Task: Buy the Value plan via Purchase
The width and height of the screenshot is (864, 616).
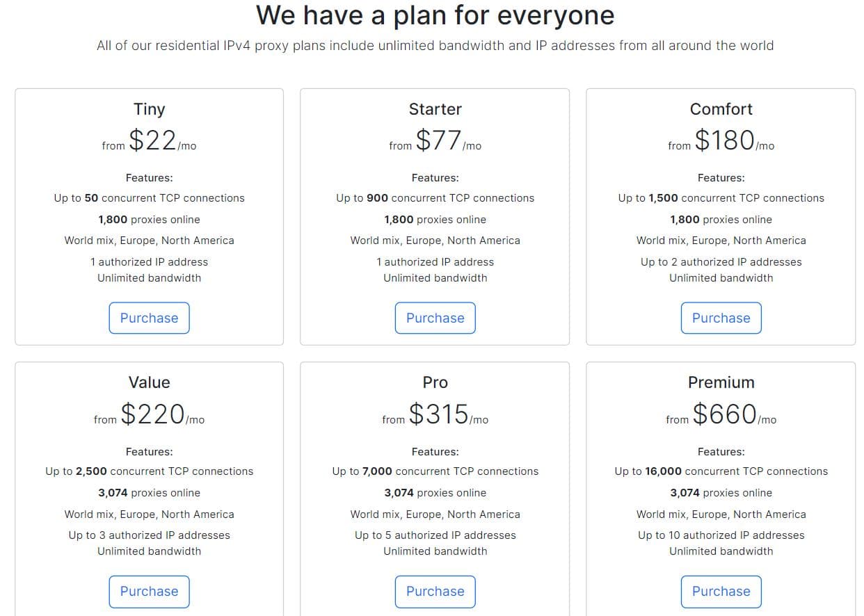Action: (149, 591)
